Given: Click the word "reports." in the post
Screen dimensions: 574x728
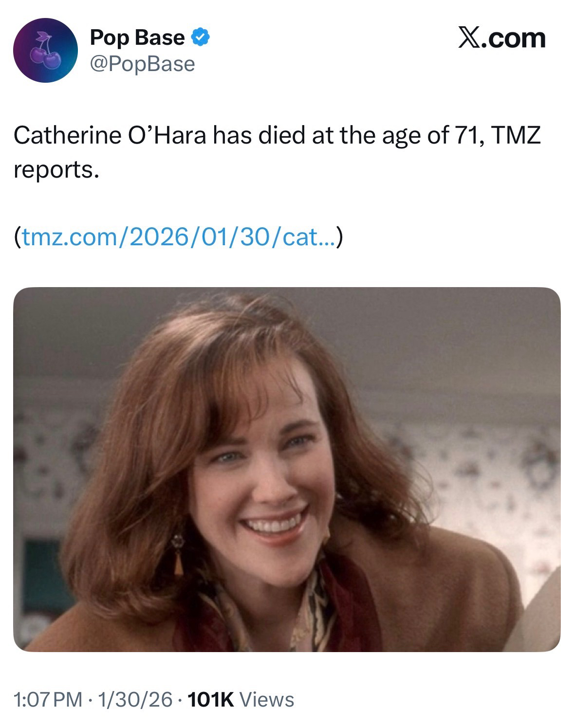Looking at the screenshot, I should click(x=56, y=169).
